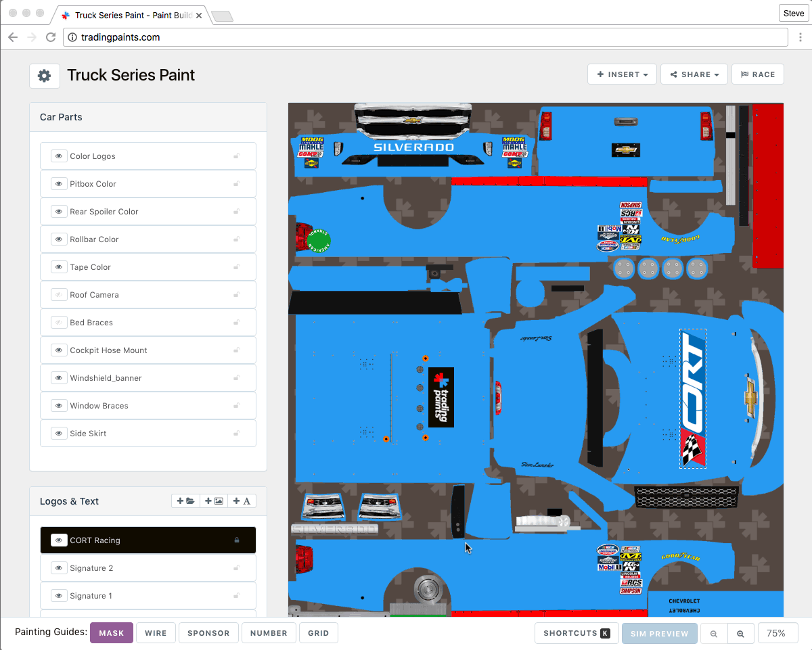Click the Window Braces lock icon
This screenshot has width=812, height=650.
237,406
